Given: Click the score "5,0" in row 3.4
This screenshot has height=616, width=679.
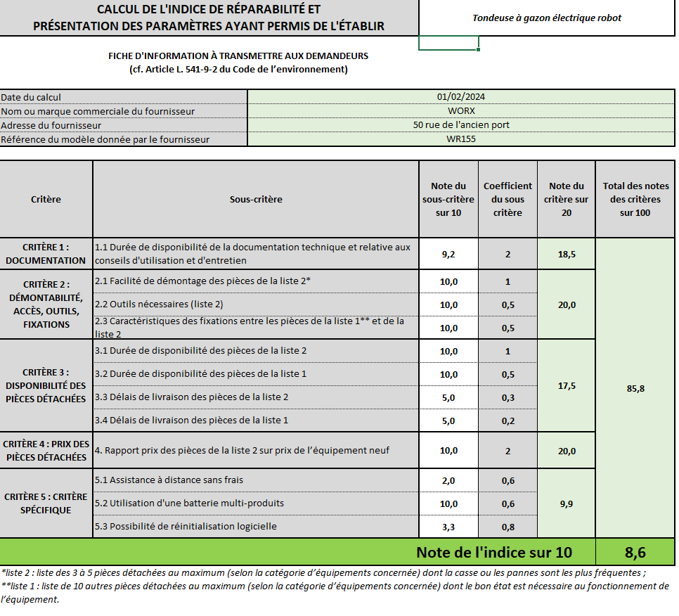Looking at the screenshot, I should [448, 421].
